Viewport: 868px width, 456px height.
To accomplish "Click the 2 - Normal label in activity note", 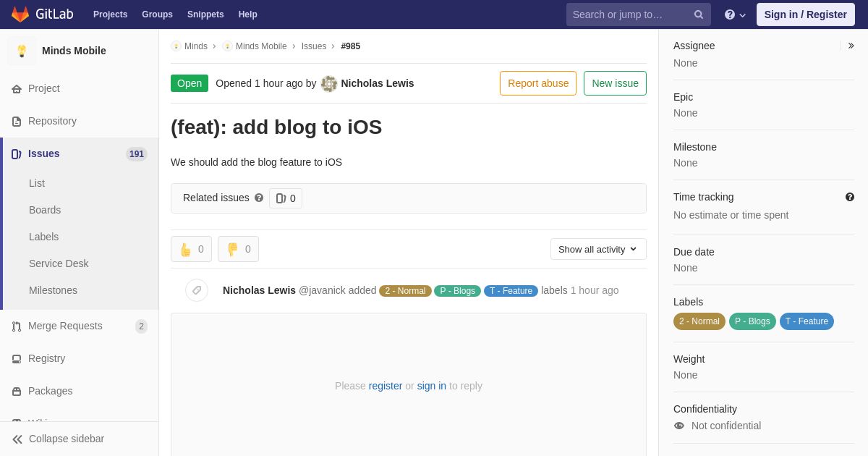I will [x=405, y=291].
